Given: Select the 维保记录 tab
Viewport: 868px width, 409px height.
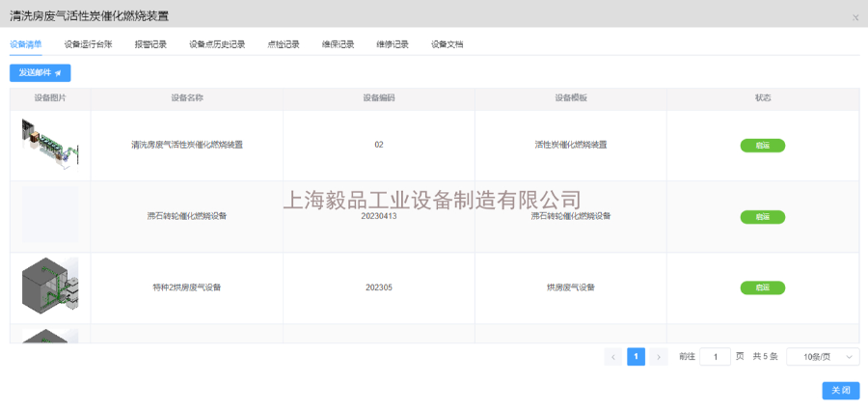Looking at the screenshot, I should 338,44.
